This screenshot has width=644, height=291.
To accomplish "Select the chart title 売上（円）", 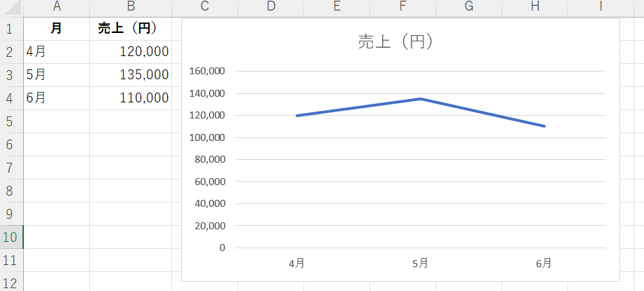I will (400, 42).
